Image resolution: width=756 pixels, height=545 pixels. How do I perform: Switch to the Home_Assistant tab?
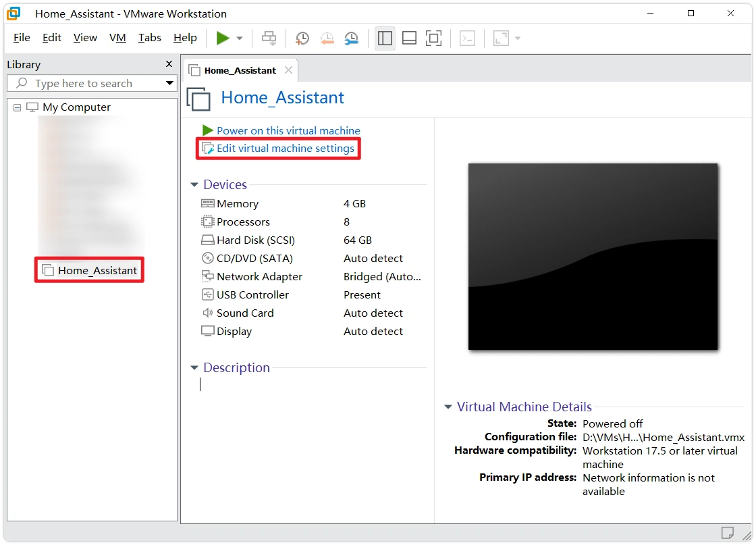click(x=240, y=70)
